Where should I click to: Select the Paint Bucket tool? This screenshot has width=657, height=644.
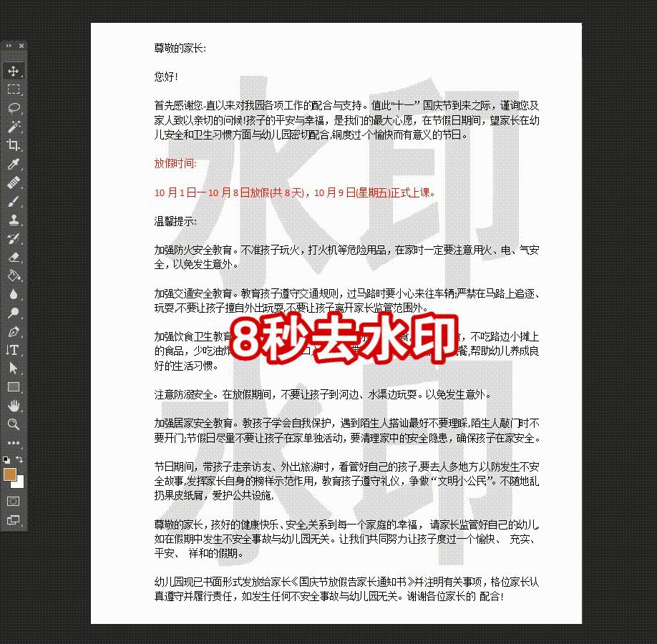pyautogui.click(x=13, y=275)
